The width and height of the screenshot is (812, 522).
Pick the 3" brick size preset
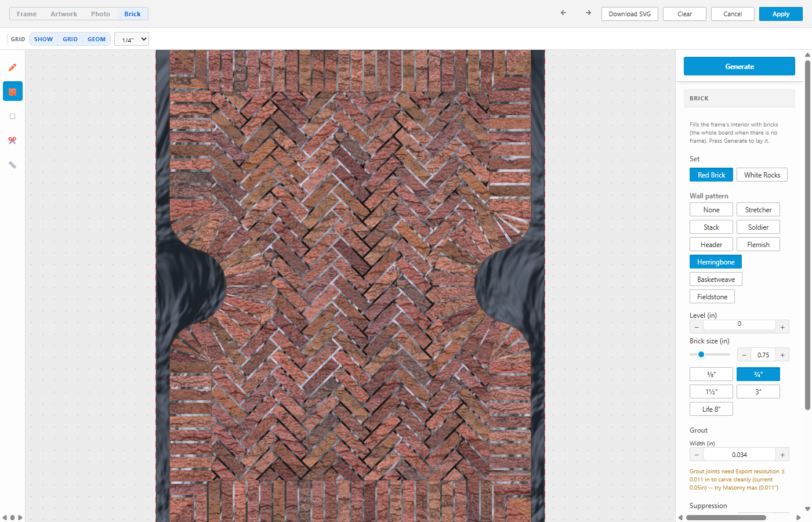tap(758, 391)
